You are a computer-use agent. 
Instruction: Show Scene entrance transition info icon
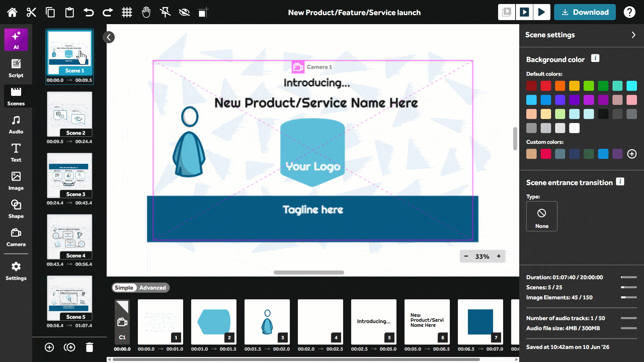[x=620, y=181]
